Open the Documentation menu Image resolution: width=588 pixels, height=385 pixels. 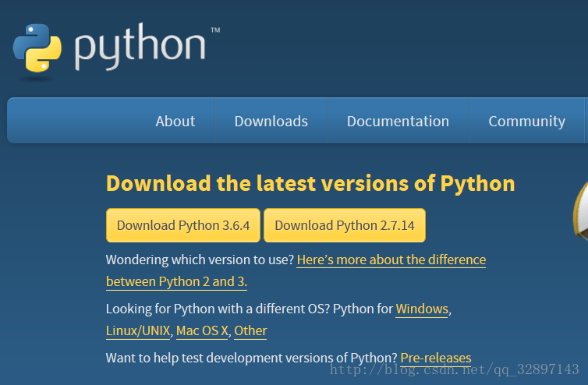(398, 121)
